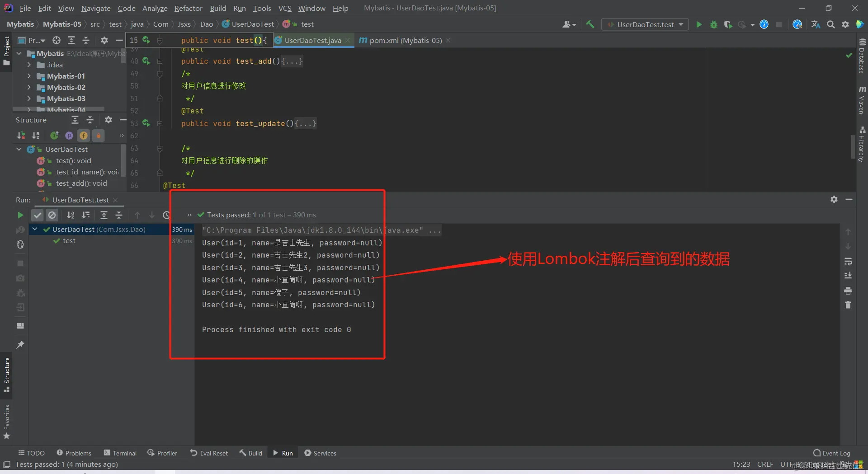The width and height of the screenshot is (868, 474).
Task: Open the Project view selector dropdown
Action: (32, 40)
